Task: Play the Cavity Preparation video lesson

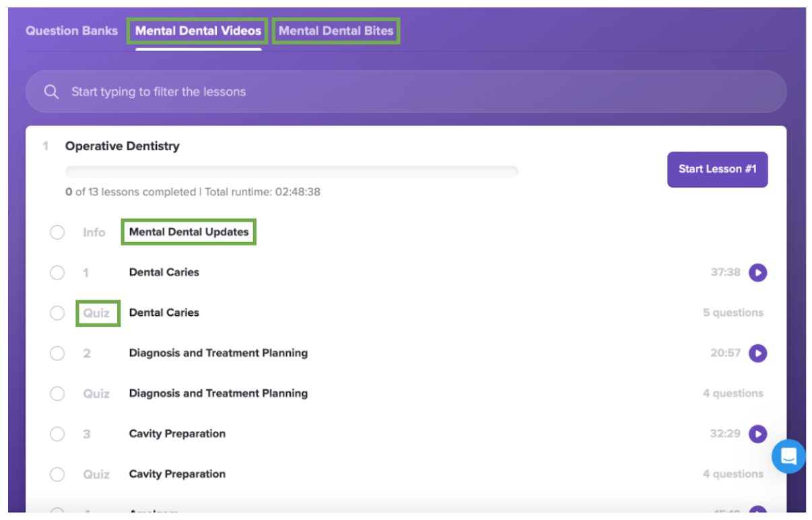Action: (757, 434)
